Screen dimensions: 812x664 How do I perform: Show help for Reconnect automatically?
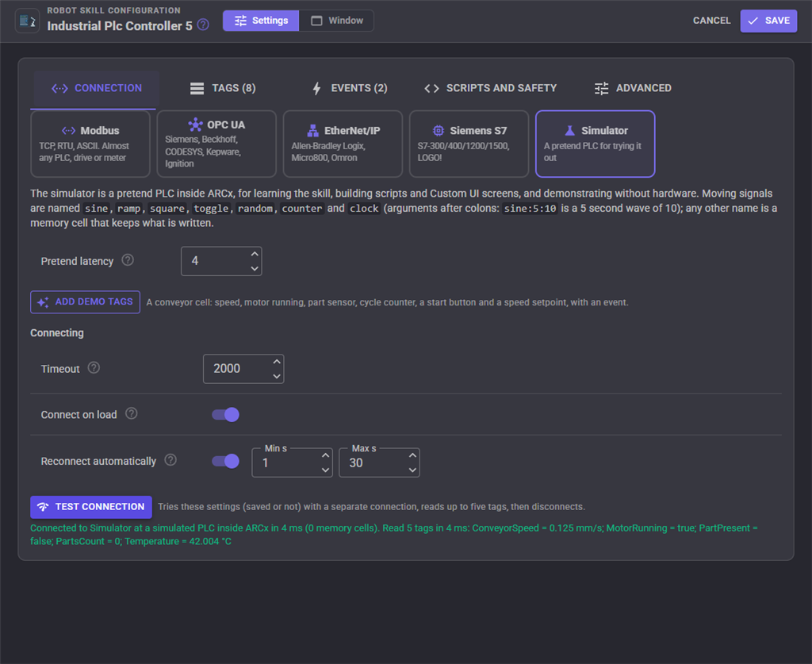point(170,460)
